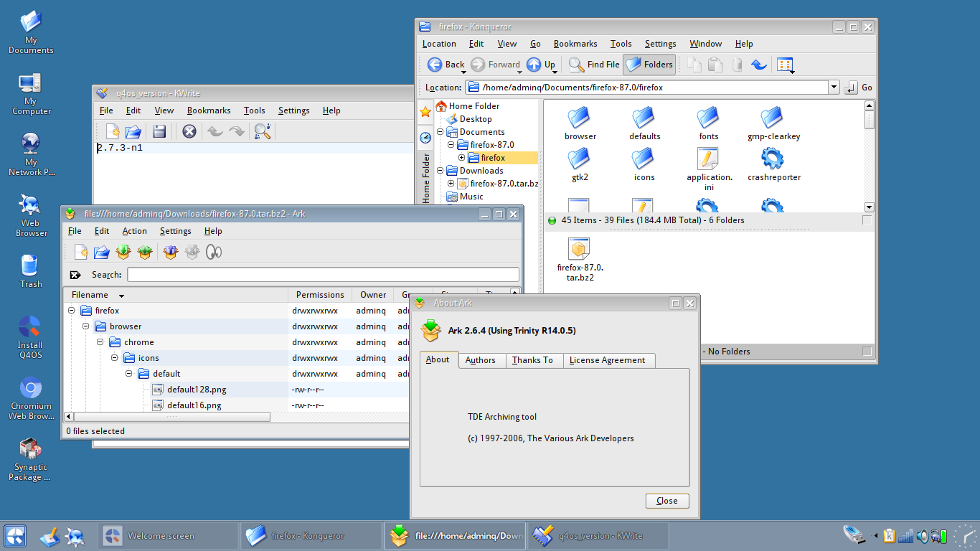Click KWrite's Close document icon
Screen dimensions: 980x551
tap(189, 131)
